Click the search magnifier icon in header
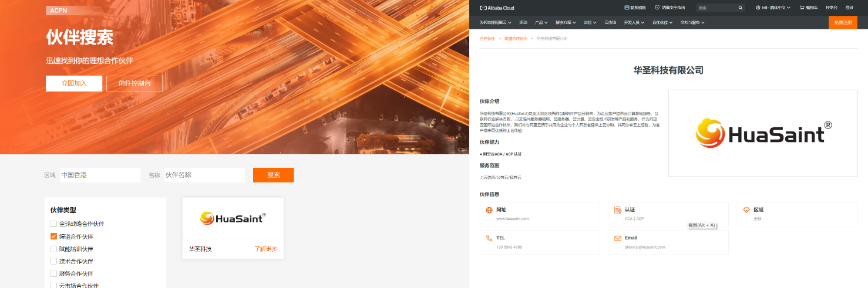The height and width of the screenshot is (288, 868). pos(741,8)
